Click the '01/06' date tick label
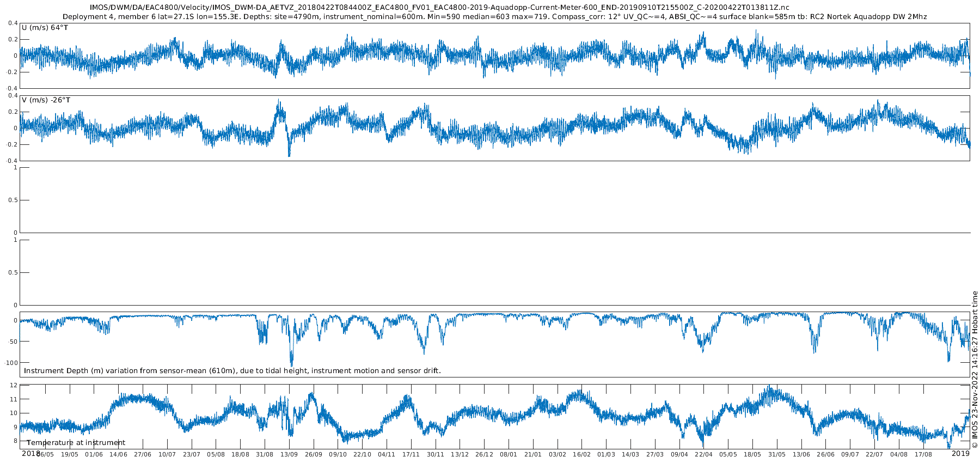 [94, 454]
